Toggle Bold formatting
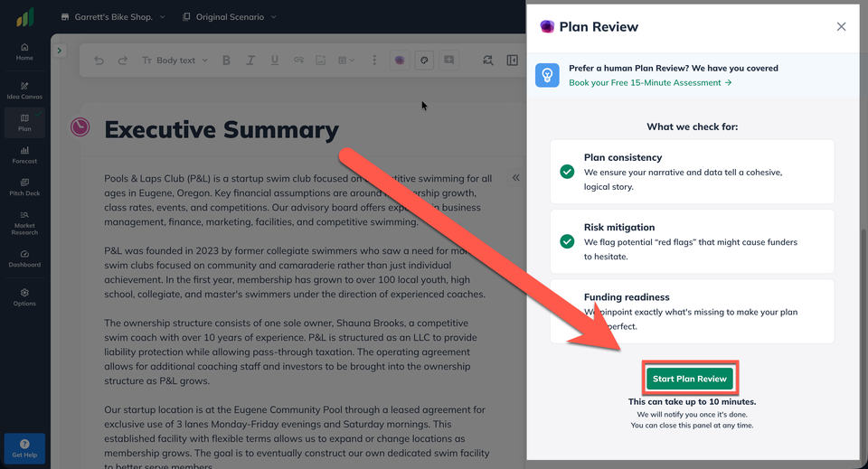This screenshot has height=469, width=868. pos(226,61)
